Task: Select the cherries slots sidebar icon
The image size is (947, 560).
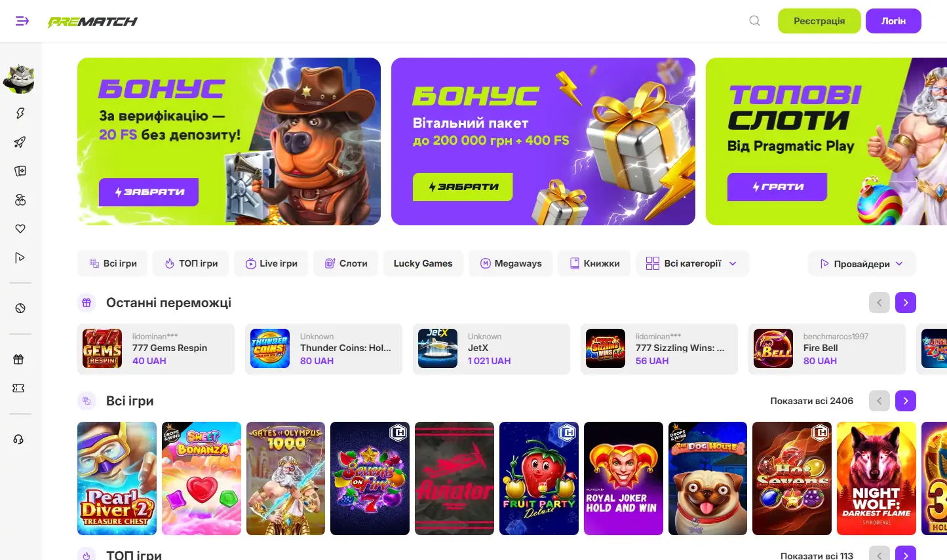Action: [x=20, y=200]
